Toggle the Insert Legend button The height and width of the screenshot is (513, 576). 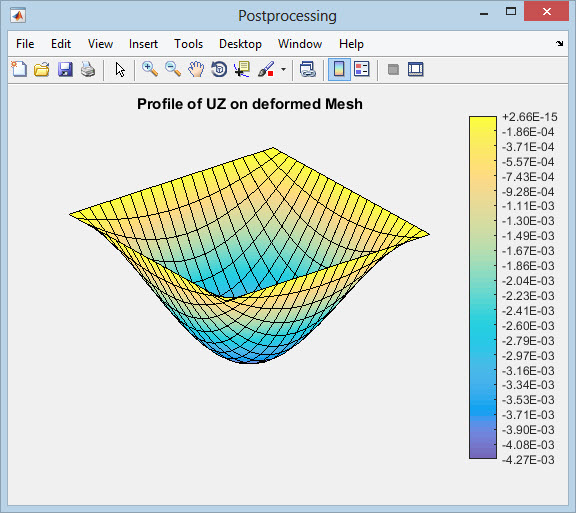pyautogui.click(x=362, y=69)
